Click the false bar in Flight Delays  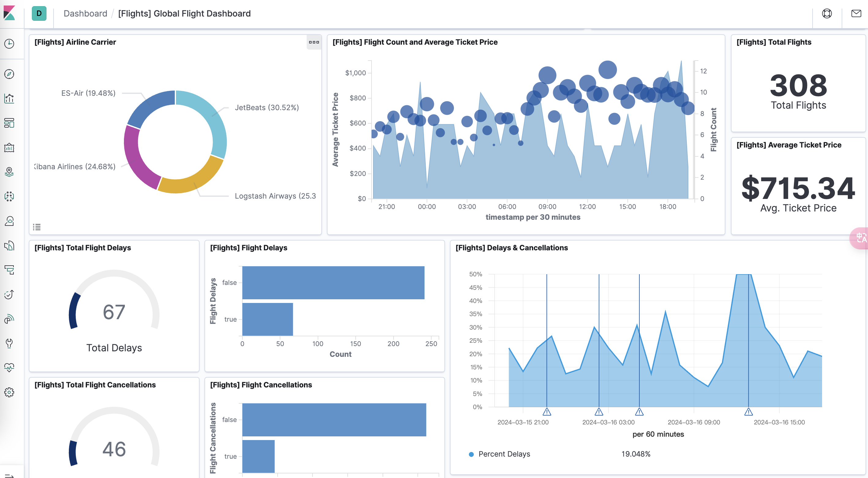tap(333, 283)
